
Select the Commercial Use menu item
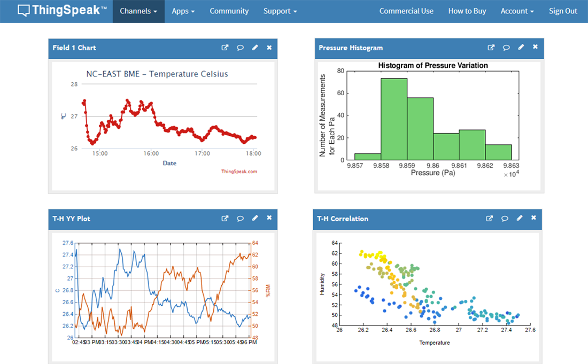[x=406, y=11]
